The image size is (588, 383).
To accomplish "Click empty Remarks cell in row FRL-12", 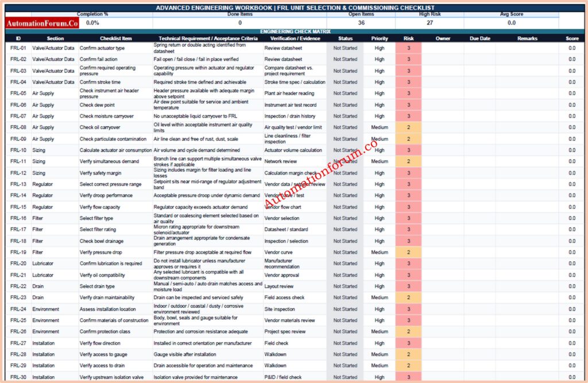I will click(527, 173).
